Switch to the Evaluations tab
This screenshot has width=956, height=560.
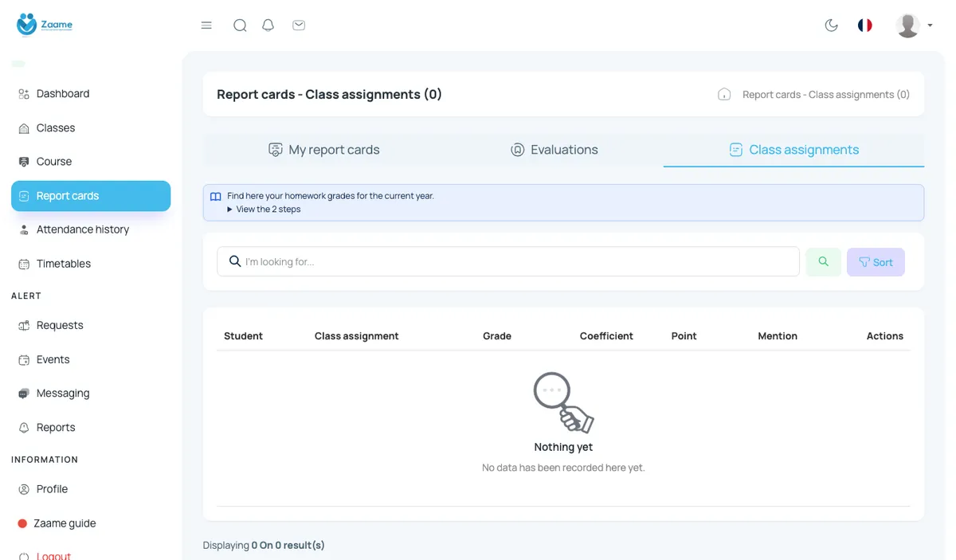coord(554,150)
